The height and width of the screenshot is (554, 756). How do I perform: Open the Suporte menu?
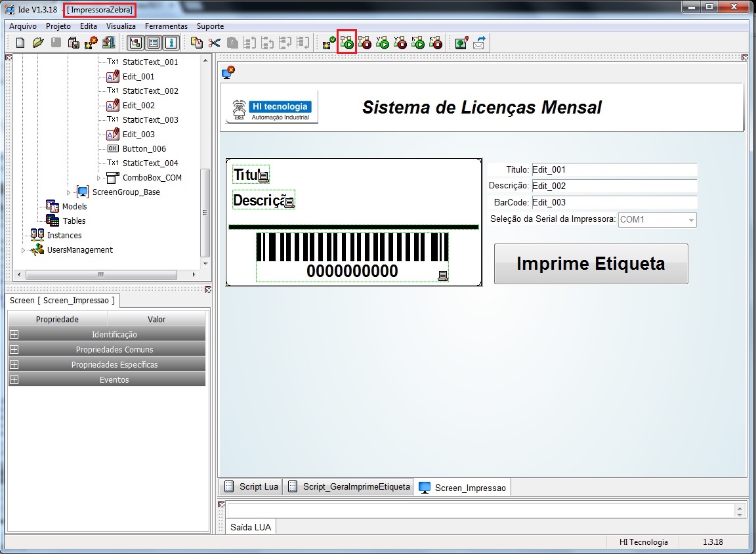pyautogui.click(x=210, y=26)
